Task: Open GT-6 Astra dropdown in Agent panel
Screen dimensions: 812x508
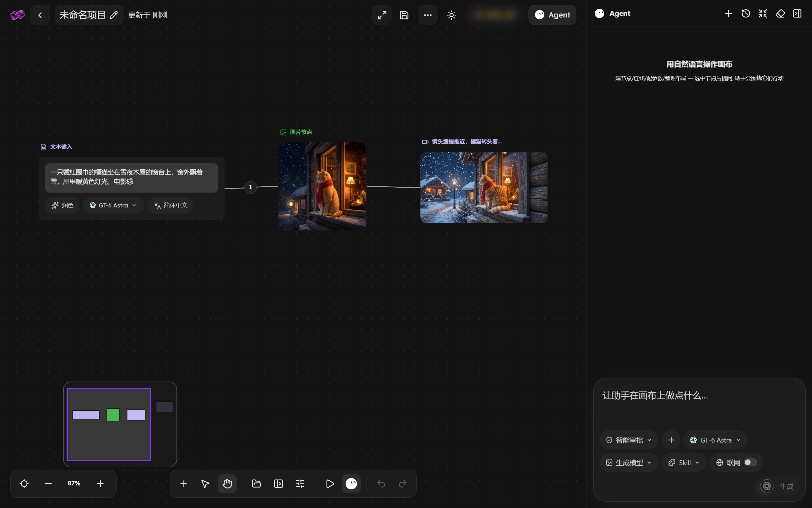Action: (715, 440)
